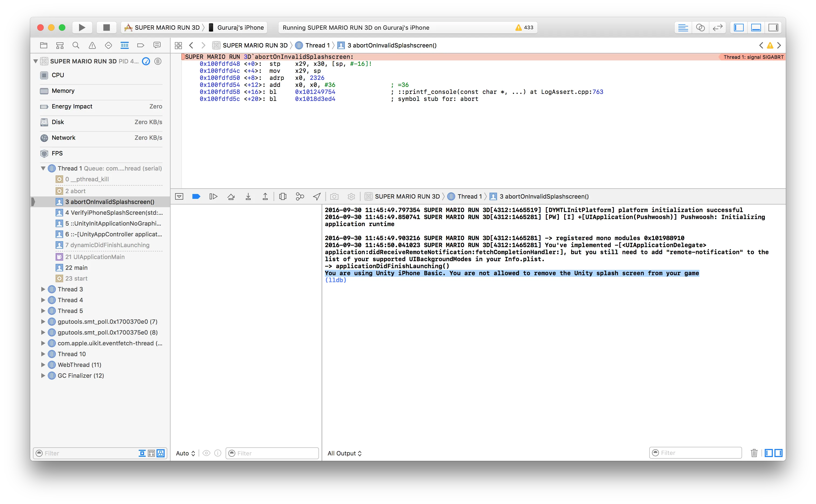Collapse Thread 1 disclosure triangle

point(43,168)
